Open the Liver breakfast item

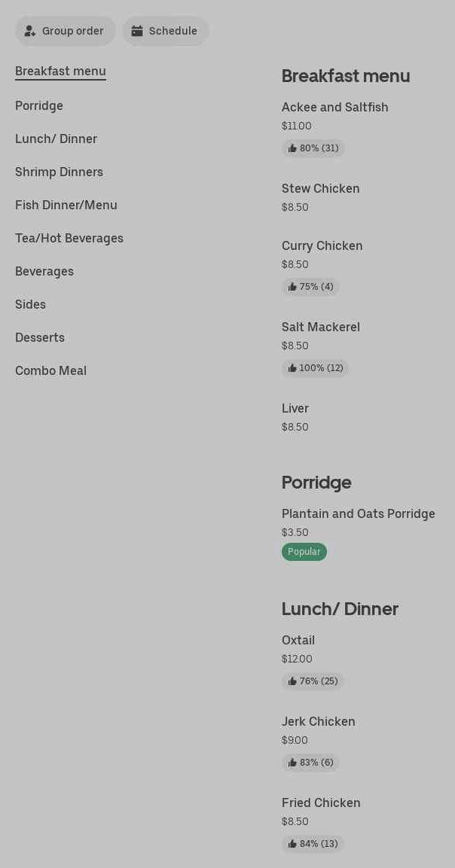point(295,409)
